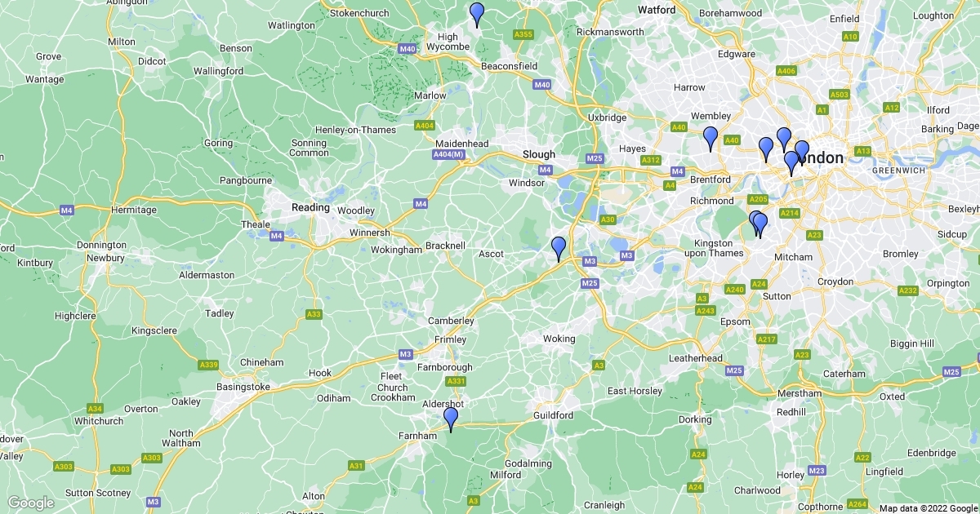Click the marker east of Ascot
The width and height of the screenshot is (980, 514).
pos(559,249)
